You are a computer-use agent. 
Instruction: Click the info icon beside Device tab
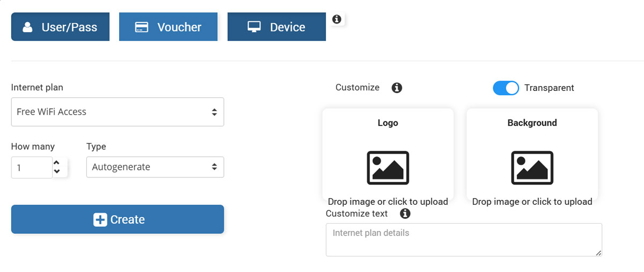336,19
